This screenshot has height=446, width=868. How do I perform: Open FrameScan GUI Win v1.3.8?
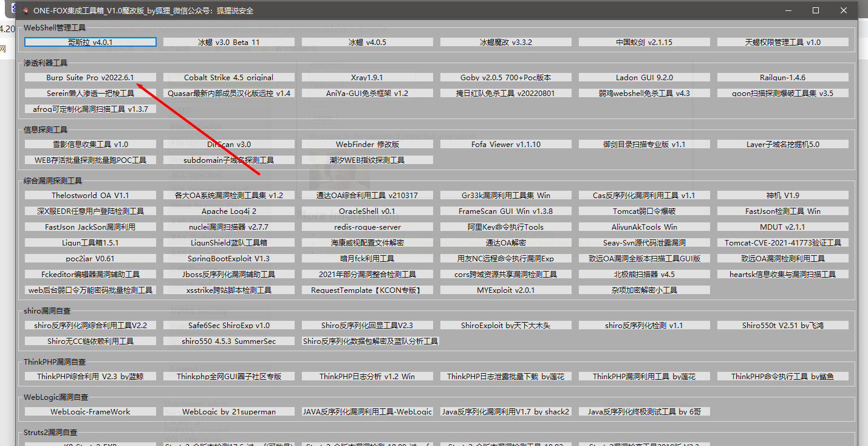tap(506, 211)
